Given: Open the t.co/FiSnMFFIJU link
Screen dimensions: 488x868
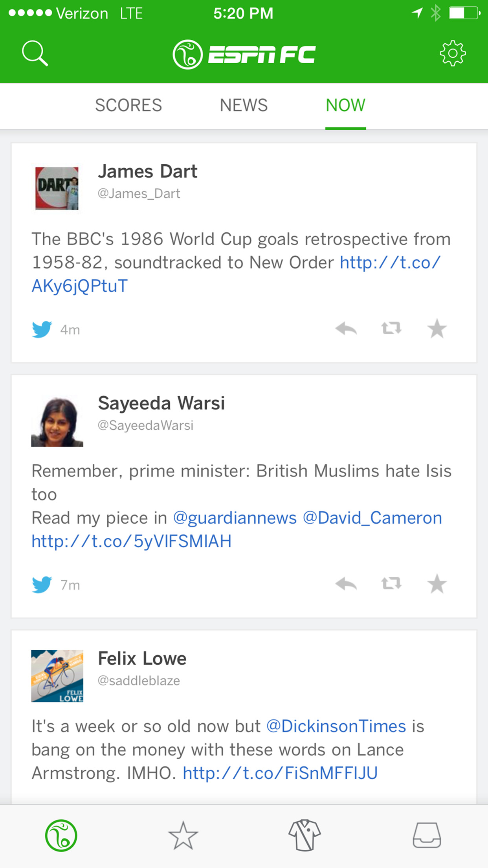Looking at the screenshot, I should tap(280, 773).
